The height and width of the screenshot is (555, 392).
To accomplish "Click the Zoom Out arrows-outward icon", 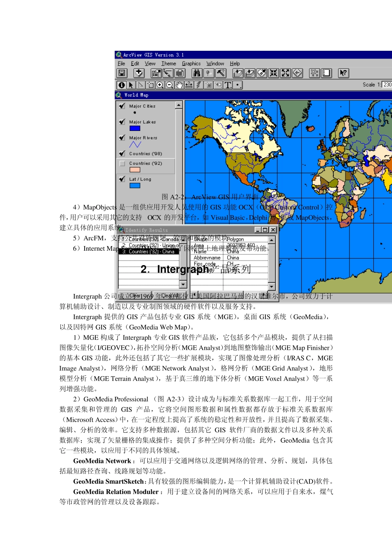I will coord(286,73).
